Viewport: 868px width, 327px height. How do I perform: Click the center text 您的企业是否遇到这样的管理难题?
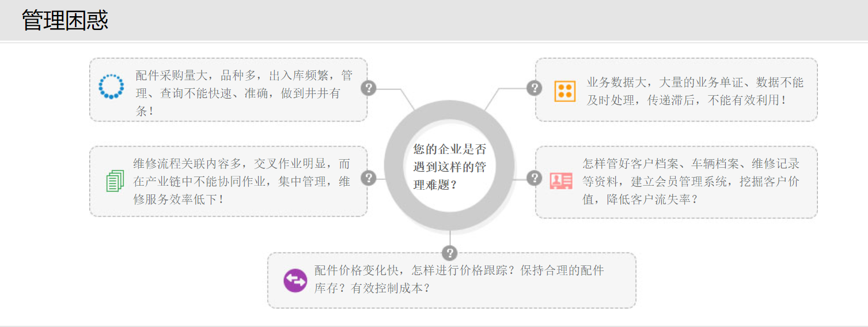pos(449,167)
